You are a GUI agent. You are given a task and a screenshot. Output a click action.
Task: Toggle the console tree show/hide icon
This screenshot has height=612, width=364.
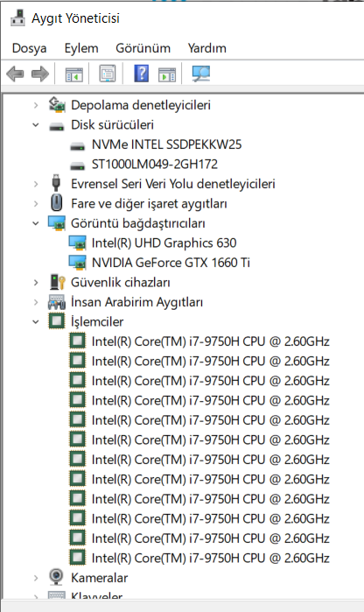73,74
